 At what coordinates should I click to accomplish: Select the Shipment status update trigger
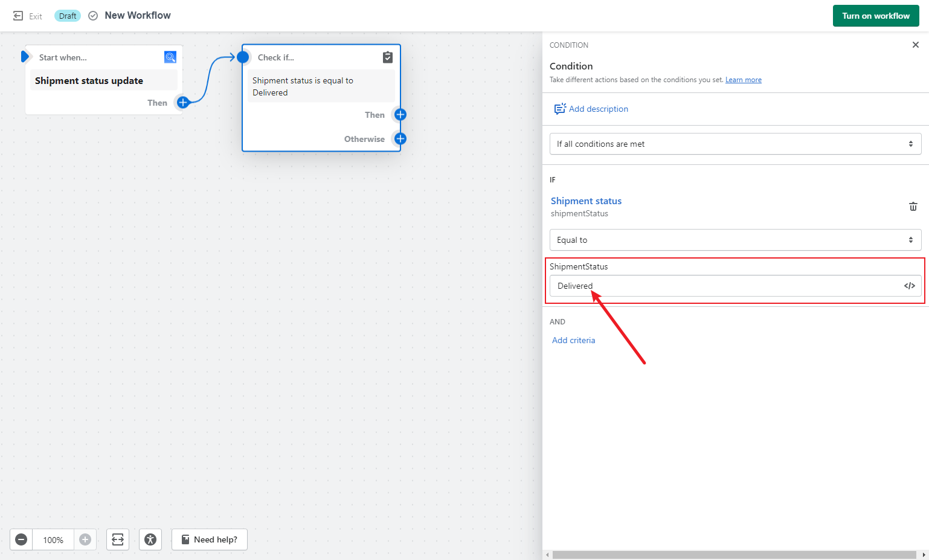104,80
